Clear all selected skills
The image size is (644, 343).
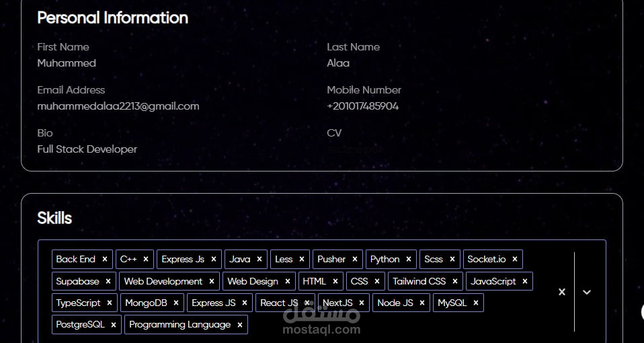point(562,292)
